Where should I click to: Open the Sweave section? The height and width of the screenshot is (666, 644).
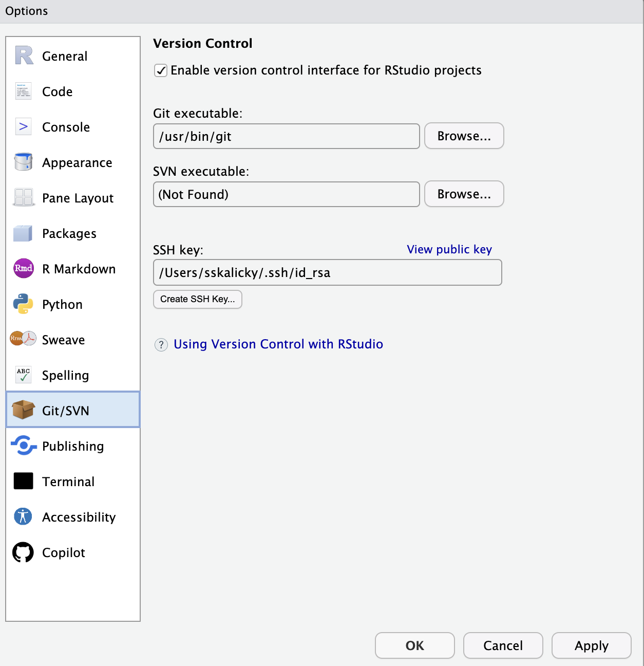(x=64, y=340)
